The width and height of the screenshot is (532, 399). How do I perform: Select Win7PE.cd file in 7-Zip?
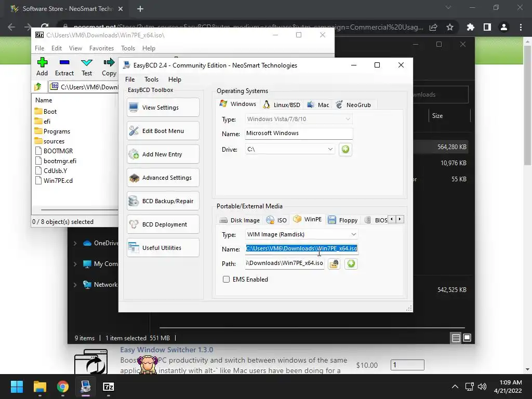(x=54, y=180)
